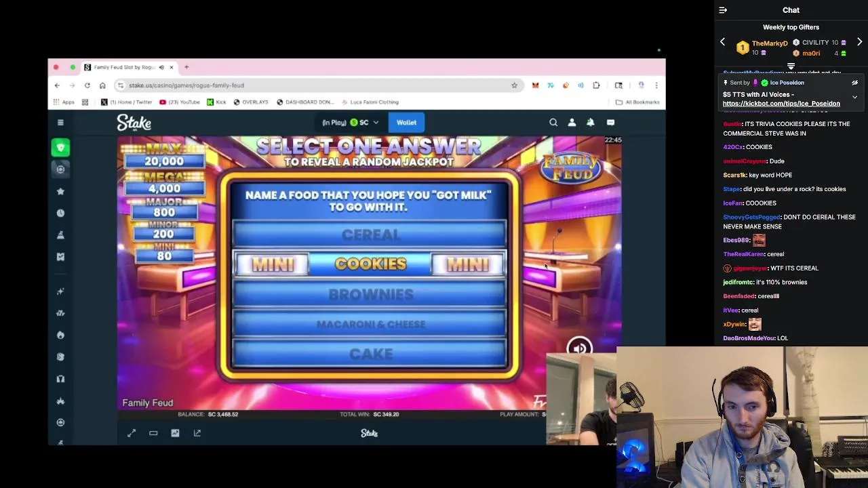Hide the pinned chat message
868x488 pixels.
click(854, 83)
